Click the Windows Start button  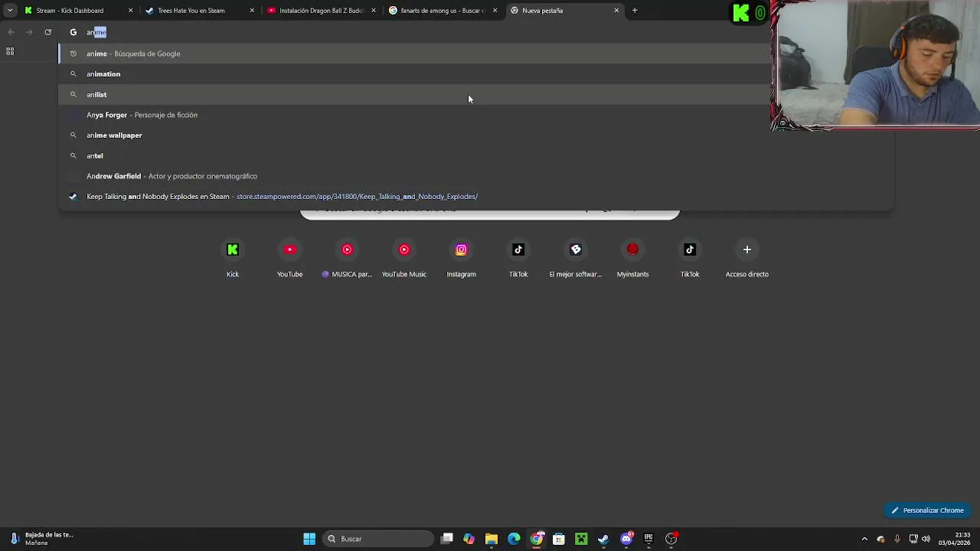tap(309, 539)
